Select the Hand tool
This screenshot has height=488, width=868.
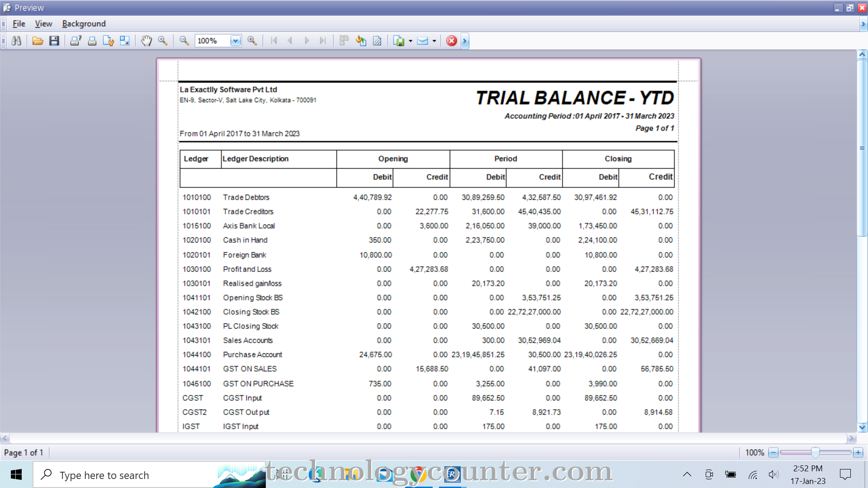[x=146, y=41]
